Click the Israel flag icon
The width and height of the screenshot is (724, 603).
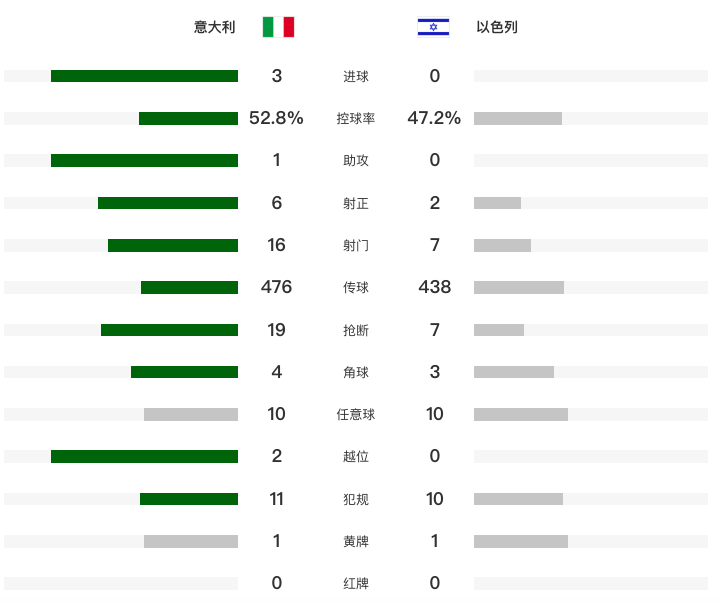(433, 27)
